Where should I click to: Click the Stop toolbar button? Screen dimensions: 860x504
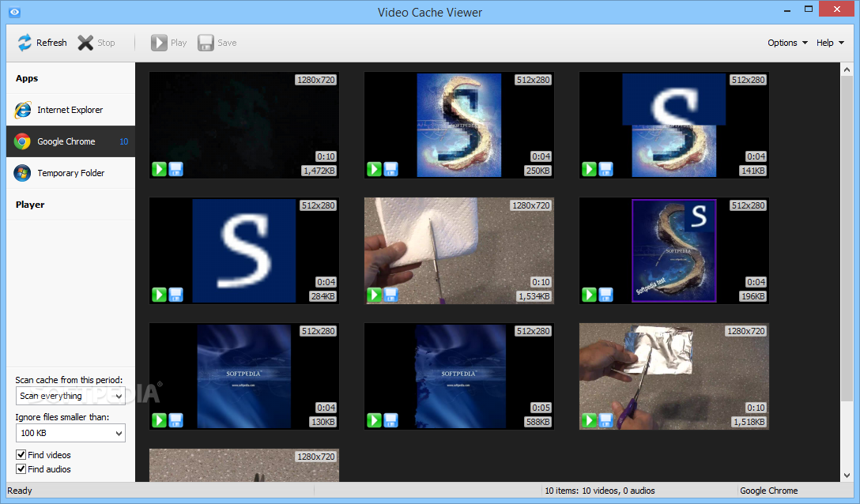(x=96, y=43)
